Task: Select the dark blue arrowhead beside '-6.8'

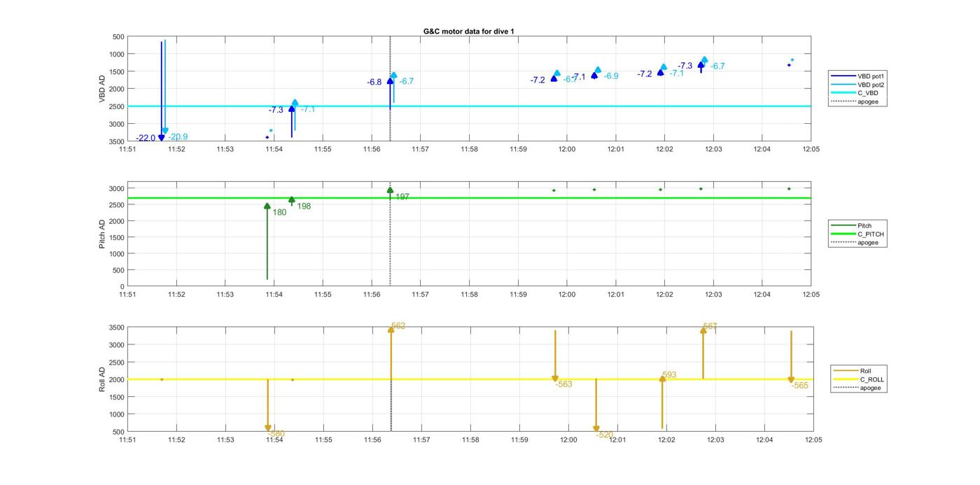Action: click(x=390, y=81)
